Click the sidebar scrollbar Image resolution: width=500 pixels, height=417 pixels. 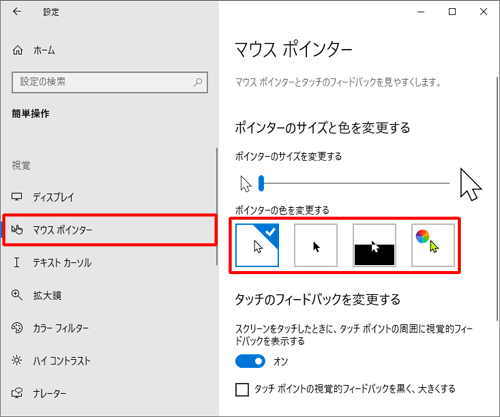pyautogui.click(x=217, y=207)
